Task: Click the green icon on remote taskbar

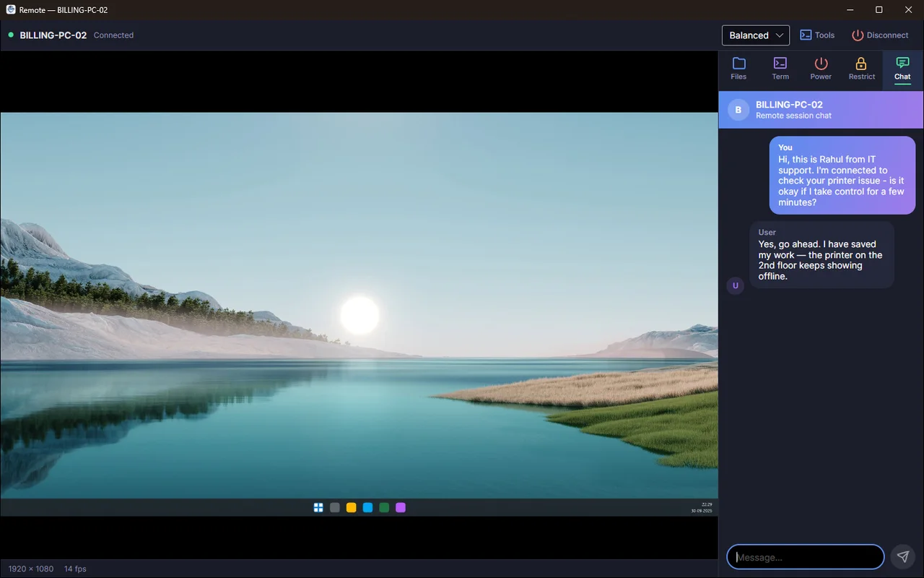Action: pyautogui.click(x=384, y=508)
